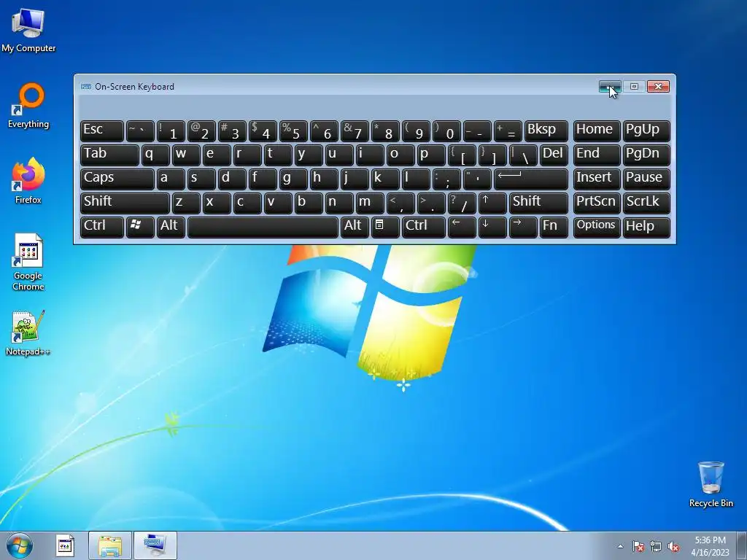Launch Notepad++ desktop shortcut
The image size is (747, 560).
click(28, 333)
